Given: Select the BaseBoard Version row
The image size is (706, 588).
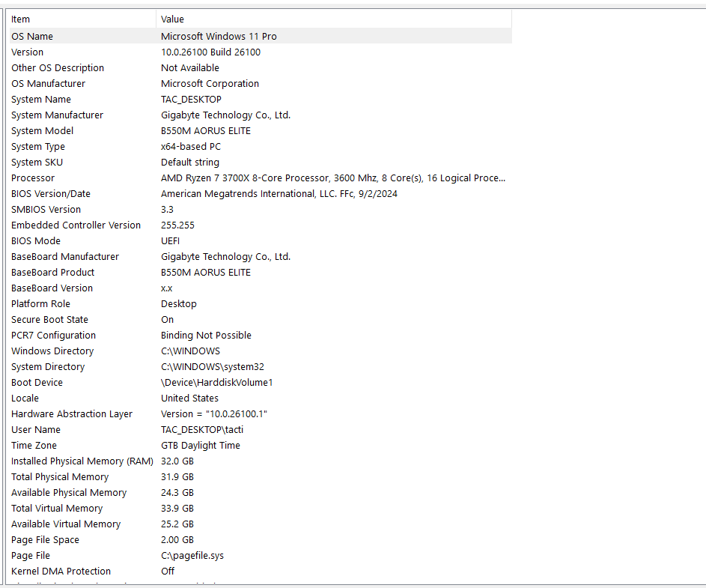Looking at the screenshot, I should 261,288.
